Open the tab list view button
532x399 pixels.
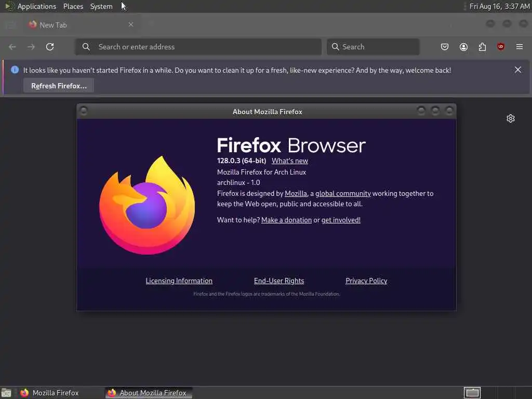10,25
